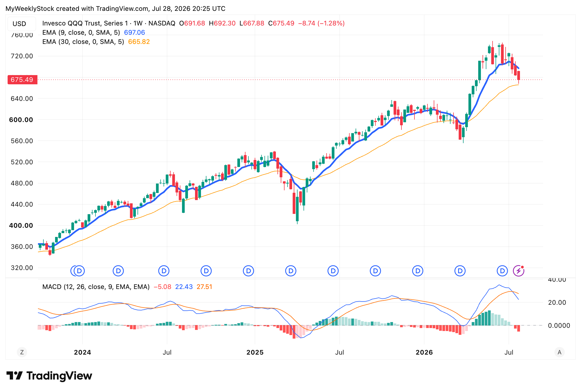581x392 pixels.
Task: Click the 2024 time axis label
Action: [x=82, y=352]
